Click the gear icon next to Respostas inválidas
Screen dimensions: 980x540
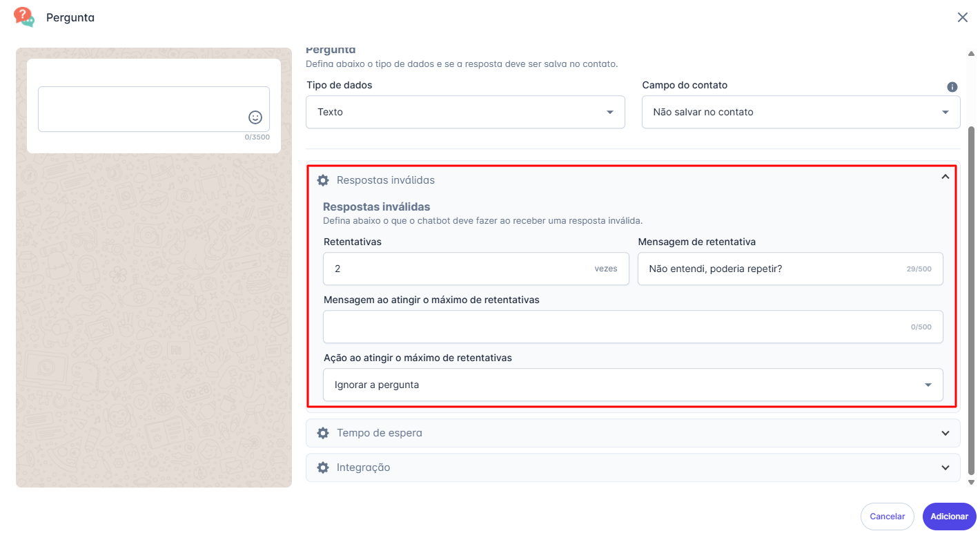click(323, 180)
